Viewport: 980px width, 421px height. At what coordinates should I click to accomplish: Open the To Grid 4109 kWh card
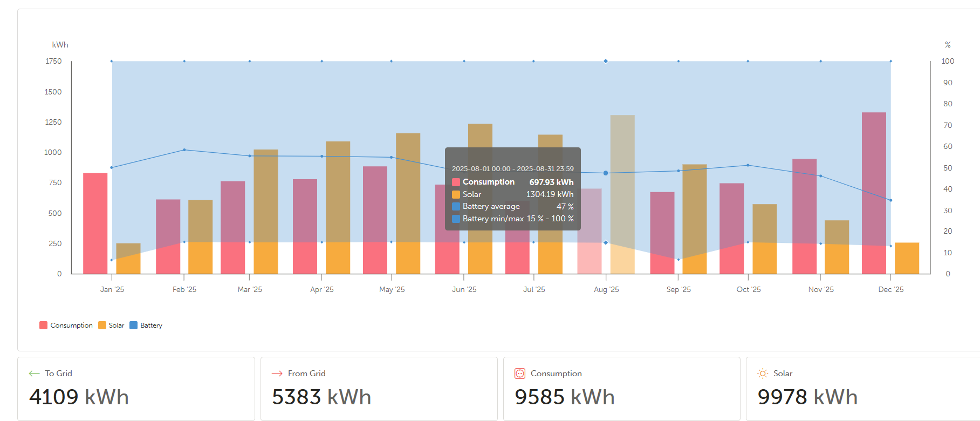tap(136, 389)
